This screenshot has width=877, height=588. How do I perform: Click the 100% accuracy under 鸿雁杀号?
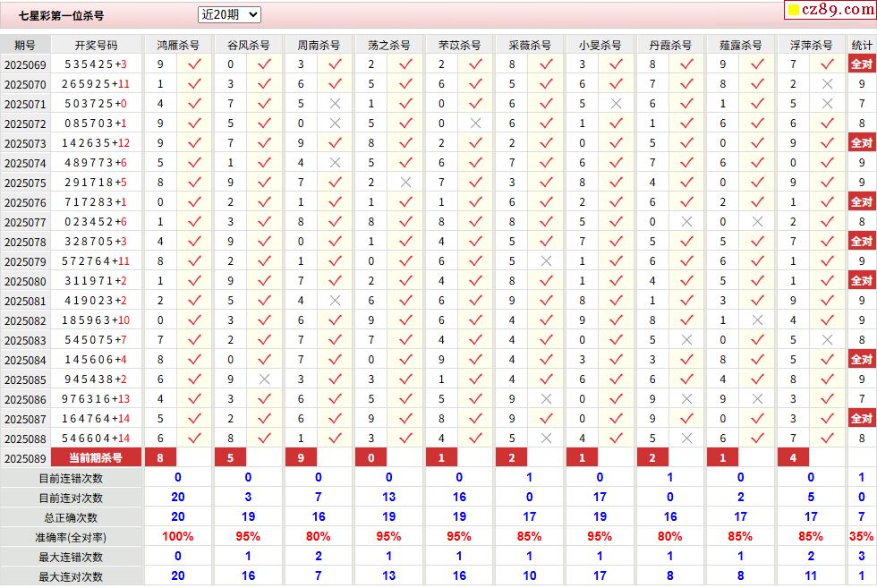tap(178, 536)
